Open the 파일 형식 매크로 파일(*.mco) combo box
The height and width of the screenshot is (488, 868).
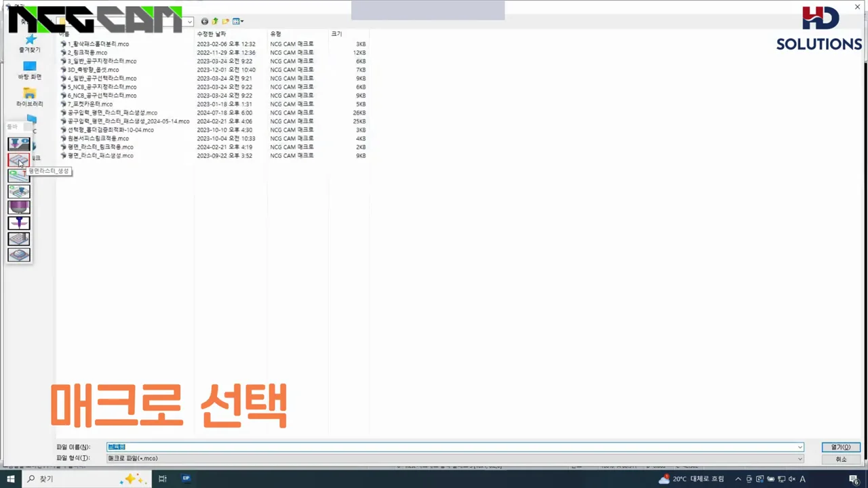click(x=455, y=459)
